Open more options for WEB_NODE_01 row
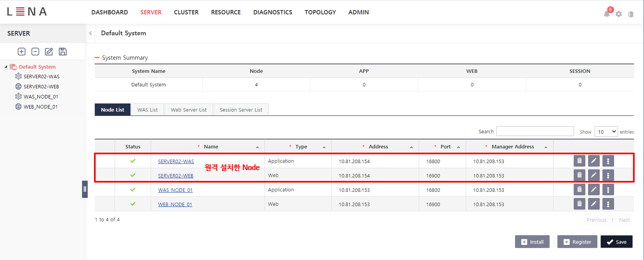The width and height of the screenshot is (644, 260). tap(608, 204)
